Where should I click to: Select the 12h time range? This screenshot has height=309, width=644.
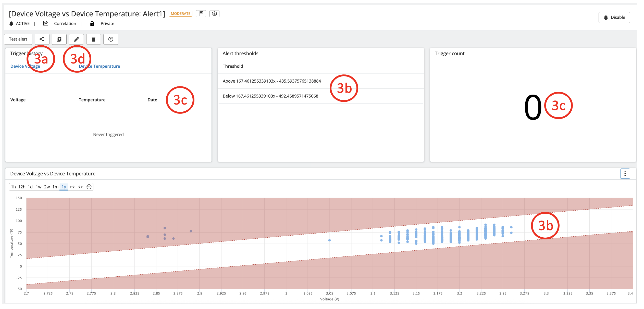tap(22, 187)
